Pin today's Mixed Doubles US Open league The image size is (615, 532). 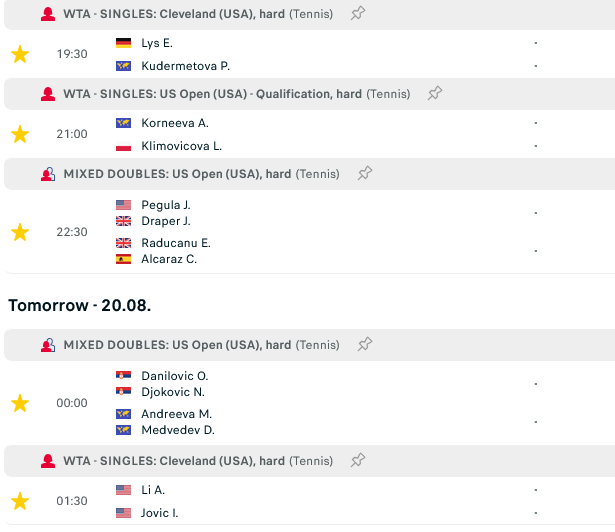tap(365, 174)
